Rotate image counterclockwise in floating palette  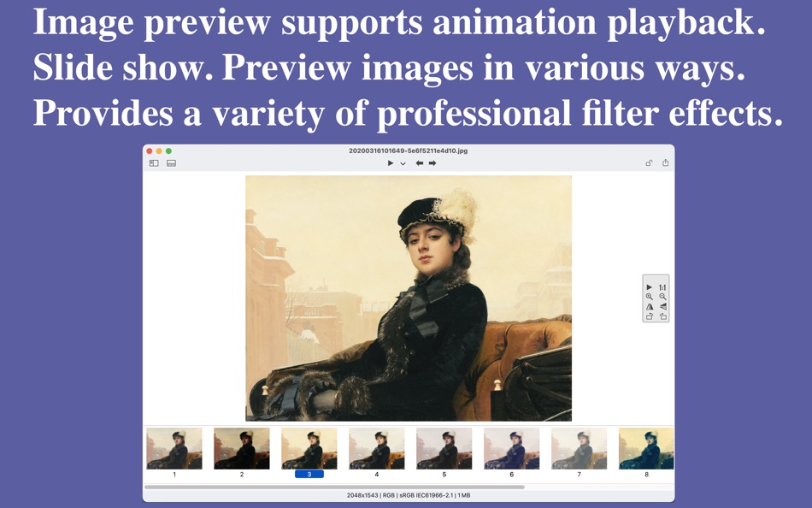pyautogui.click(x=650, y=316)
